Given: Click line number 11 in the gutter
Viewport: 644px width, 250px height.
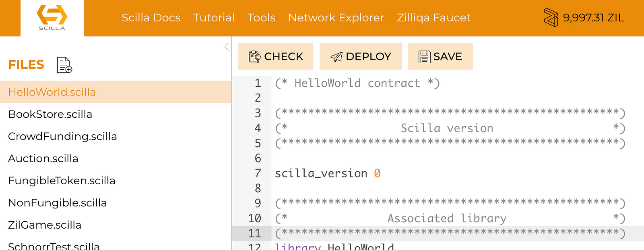Looking at the screenshot, I should tap(254, 233).
